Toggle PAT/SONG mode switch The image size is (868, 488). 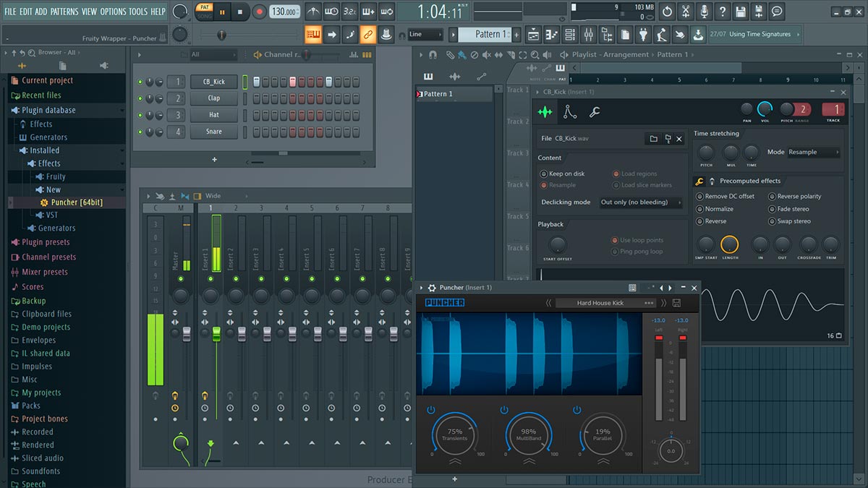[205, 12]
